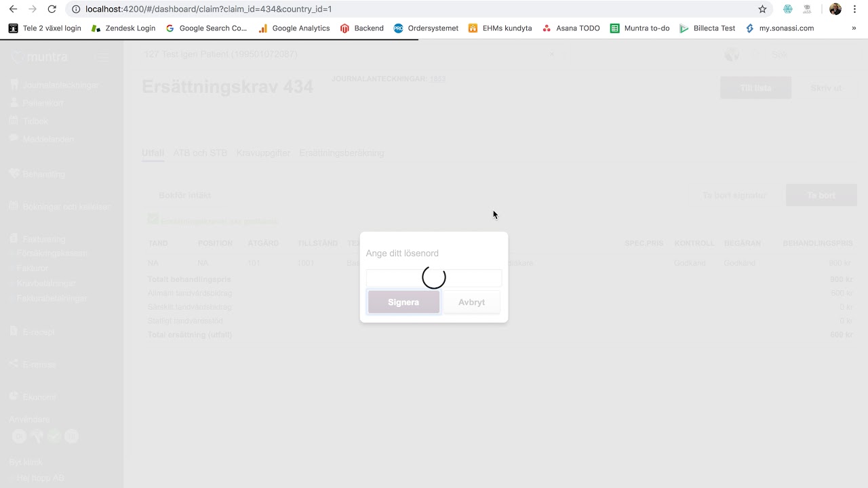Open the Google Search Console bookmark
Image resolution: width=868 pixels, height=488 pixels.
tap(207, 28)
